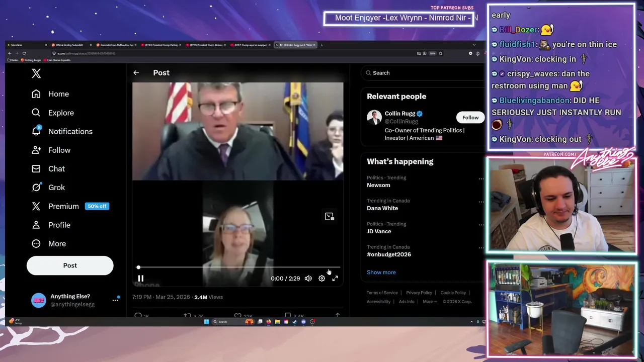The width and height of the screenshot is (644, 362).
Task: Open more options for Newsom trend
Action: 481,178
